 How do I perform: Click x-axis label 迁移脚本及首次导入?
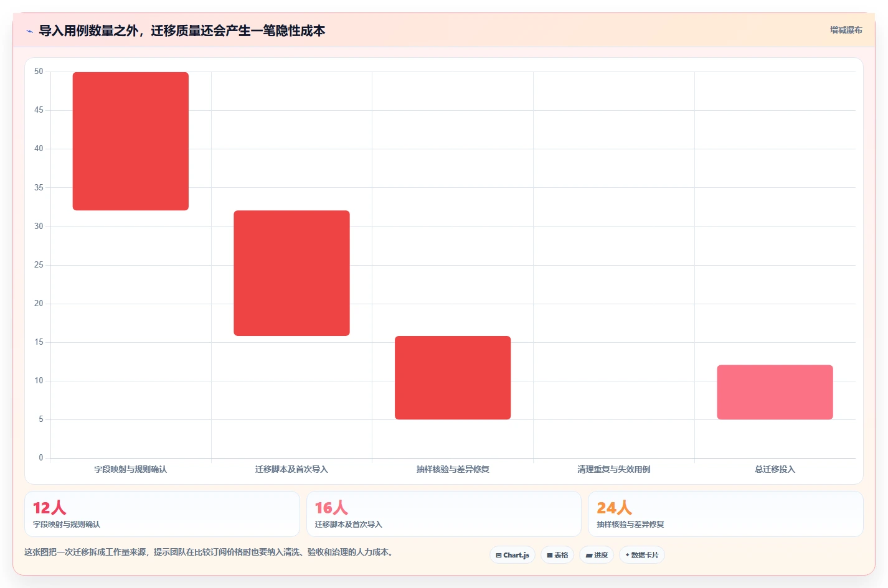tap(291, 469)
